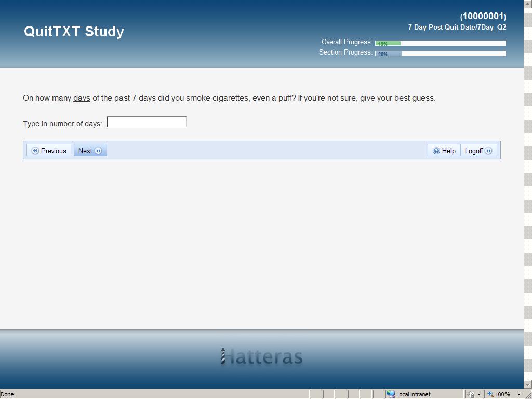Click the Logoff button
Image resolution: width=532 pixels, height=399 pixels.
(x=478, y=151)
